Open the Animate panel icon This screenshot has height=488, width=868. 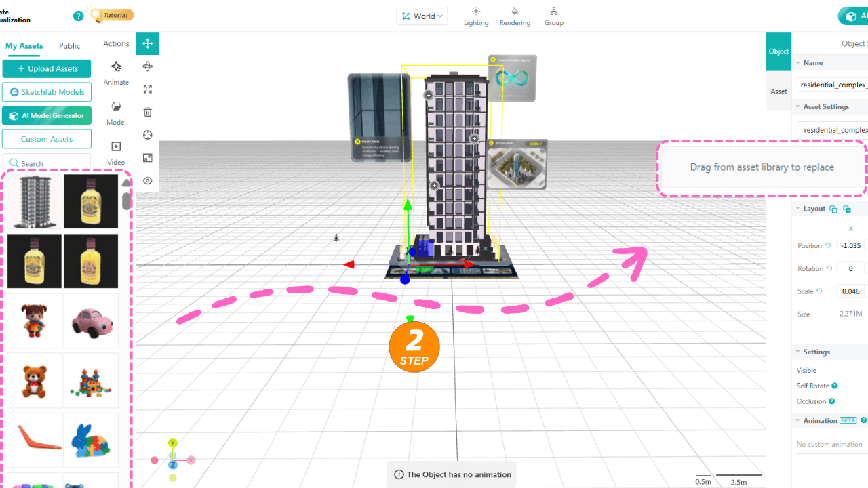coord(116,71)
